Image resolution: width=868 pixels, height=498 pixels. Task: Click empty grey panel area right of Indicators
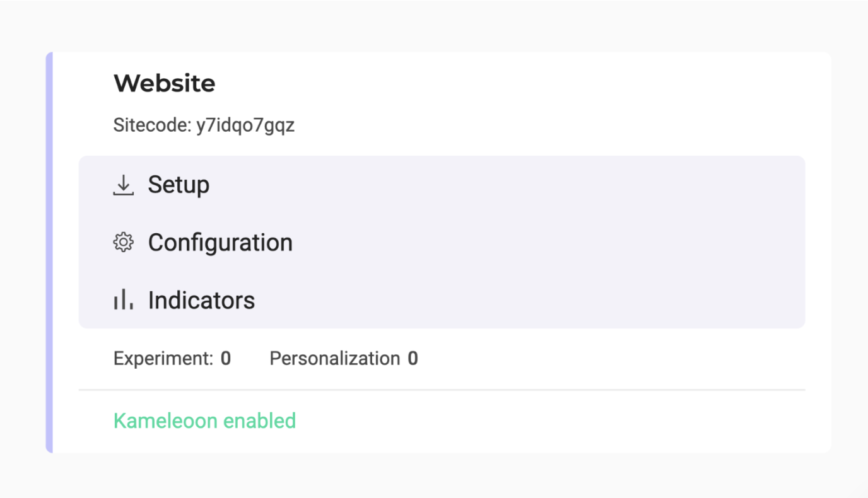pos(505,301)
